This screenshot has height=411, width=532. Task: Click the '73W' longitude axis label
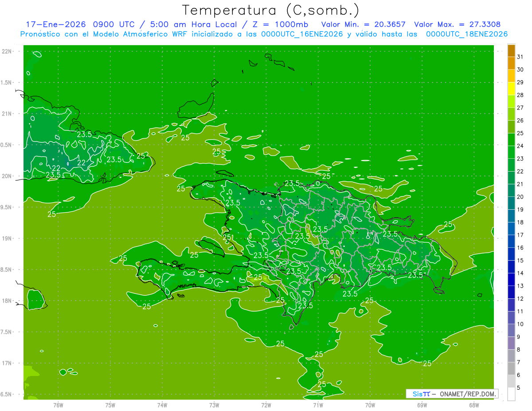214,405
